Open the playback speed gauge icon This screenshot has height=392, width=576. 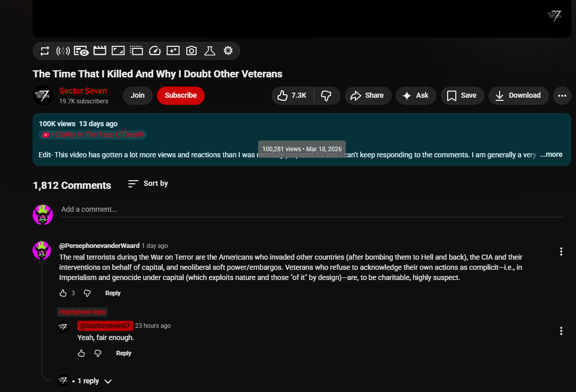(155, 51)
